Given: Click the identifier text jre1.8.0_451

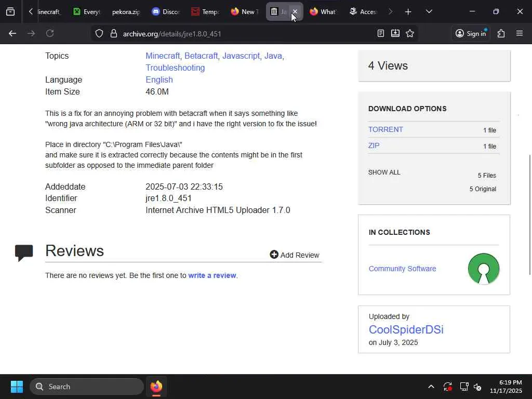Looking at the screenshot, I should (169, 198).
